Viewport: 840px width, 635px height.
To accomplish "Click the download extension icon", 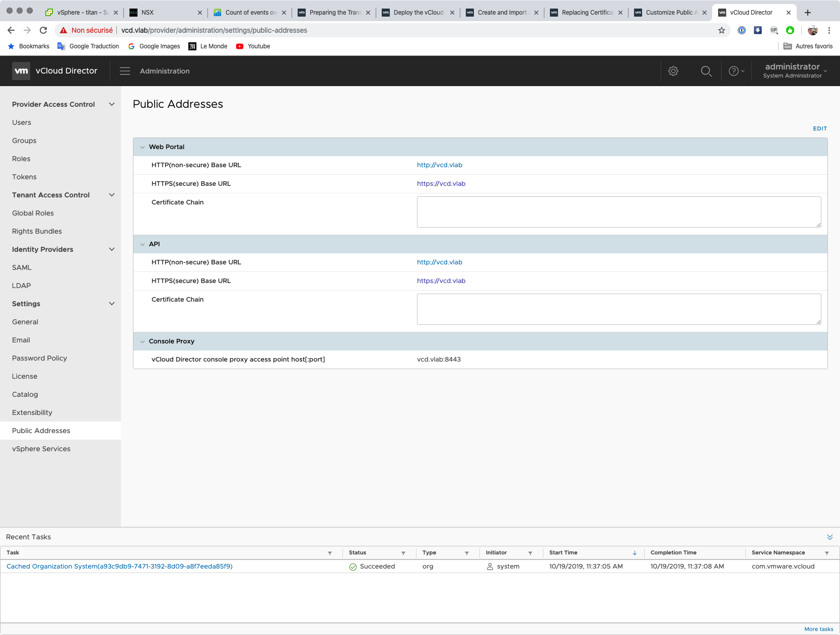I will [x=758, y=30].
